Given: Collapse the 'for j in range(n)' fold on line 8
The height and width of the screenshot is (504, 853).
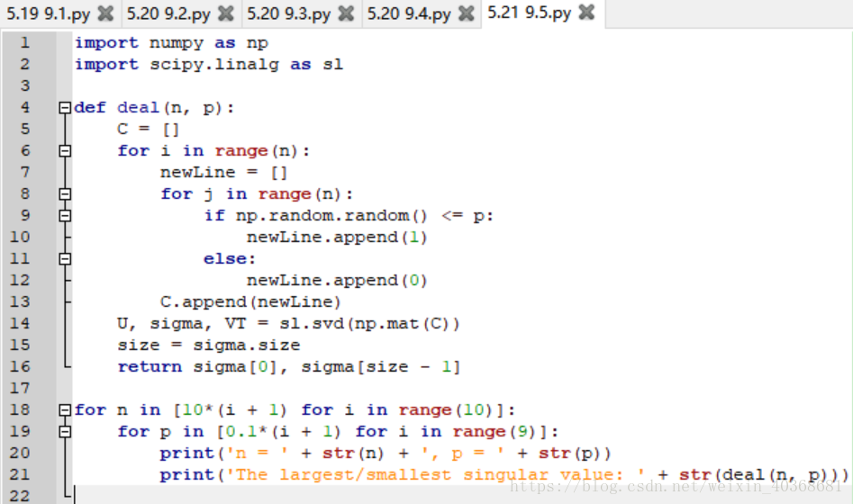Looking at the screenshot, I should pos(65,194).
